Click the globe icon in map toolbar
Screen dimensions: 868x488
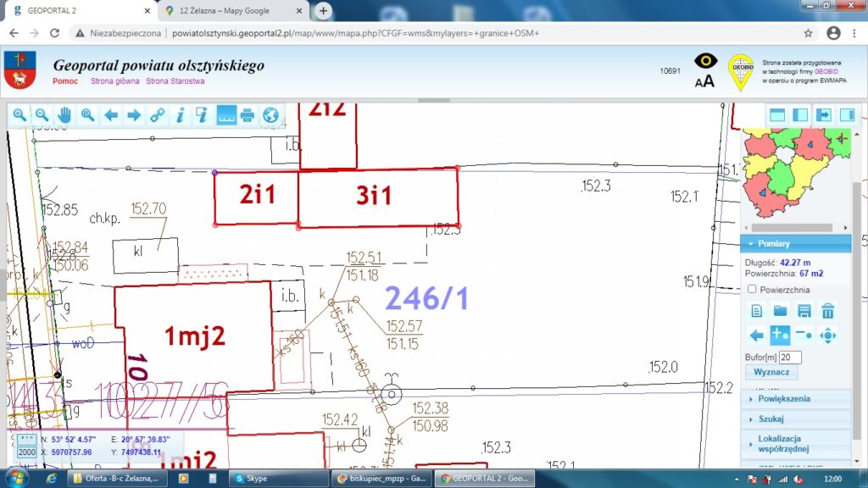(x=270, y=115)
